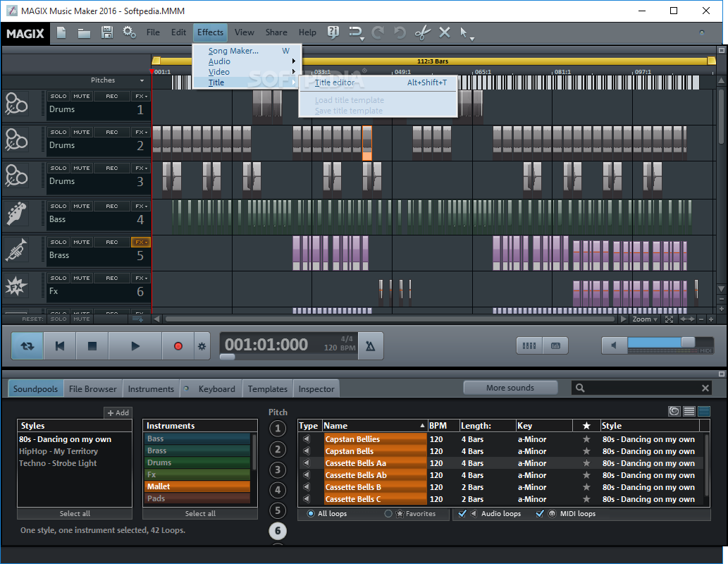Screen dimensions: 728x564
Task: Click the context help icon
Action: 333,32
